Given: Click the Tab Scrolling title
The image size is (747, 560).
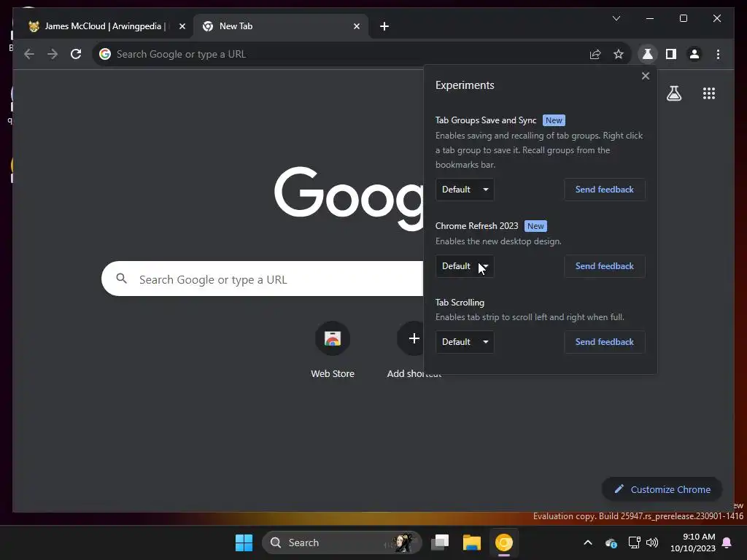Looking at the screenshot, I should click(460, 303).
